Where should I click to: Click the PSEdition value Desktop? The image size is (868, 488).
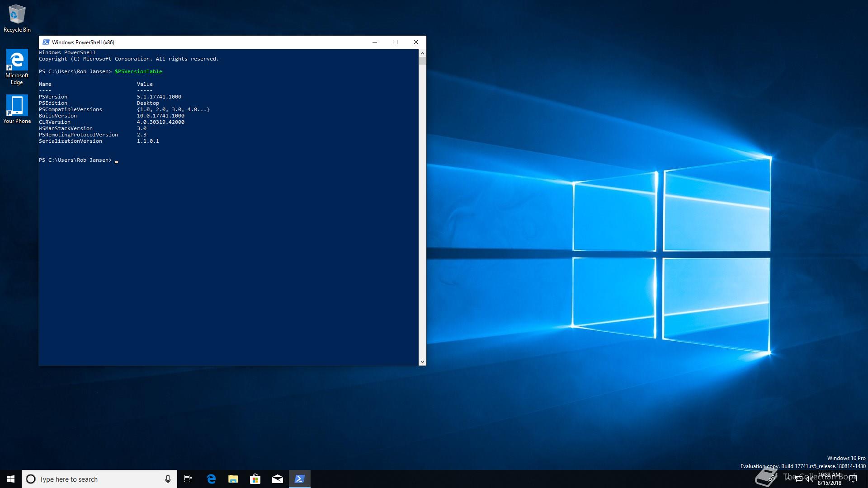point(148,103)
